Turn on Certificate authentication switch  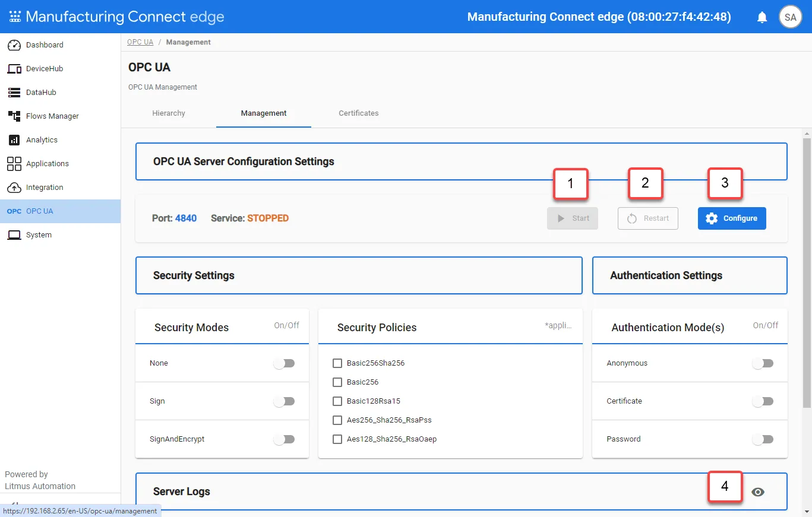point(763,401)
